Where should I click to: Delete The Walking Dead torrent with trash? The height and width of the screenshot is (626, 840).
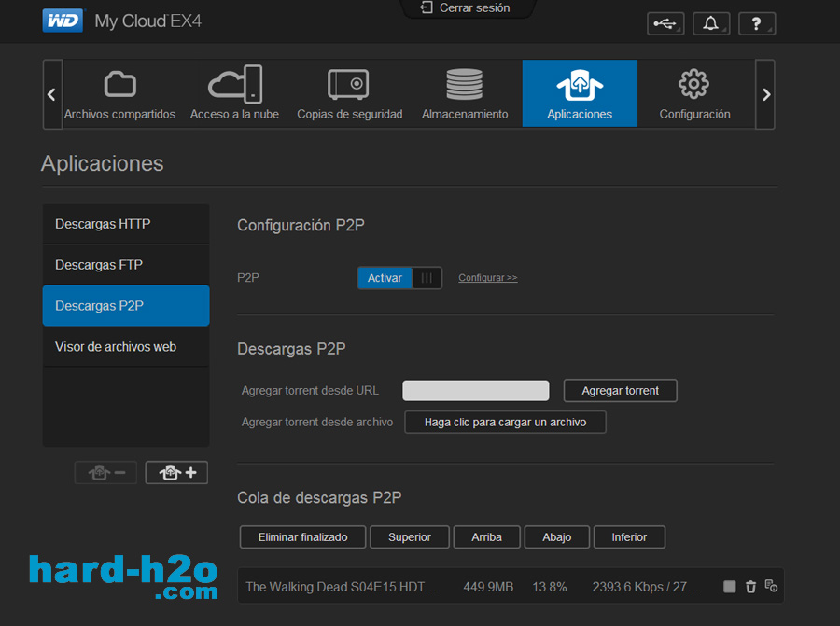tap(750, 587)
